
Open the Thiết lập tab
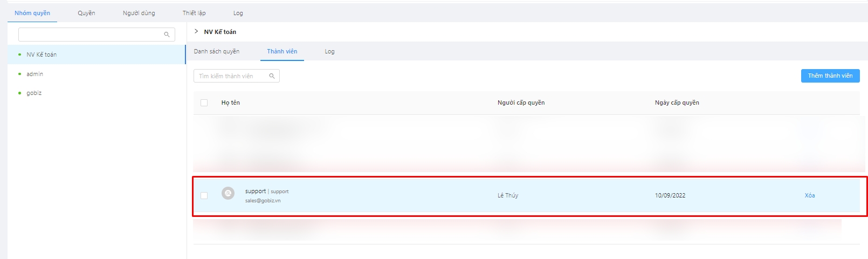coord(194,13)
